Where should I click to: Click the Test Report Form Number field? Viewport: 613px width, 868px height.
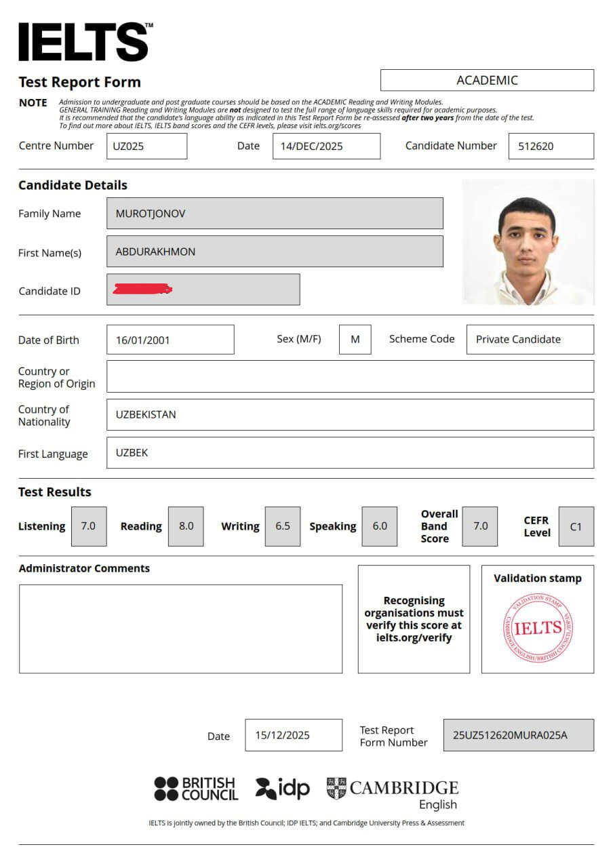[518, 735]
